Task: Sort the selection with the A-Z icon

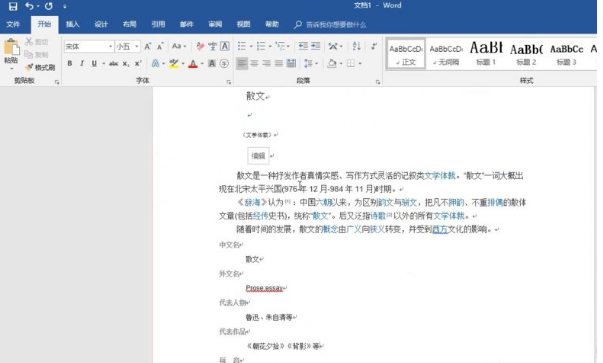Action: tap(356, 46)
